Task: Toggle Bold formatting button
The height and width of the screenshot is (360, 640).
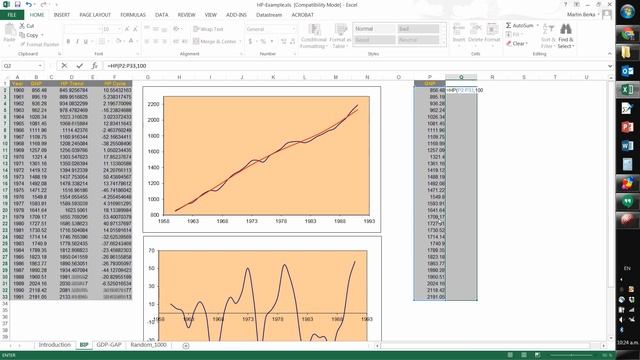Action: 68,41
